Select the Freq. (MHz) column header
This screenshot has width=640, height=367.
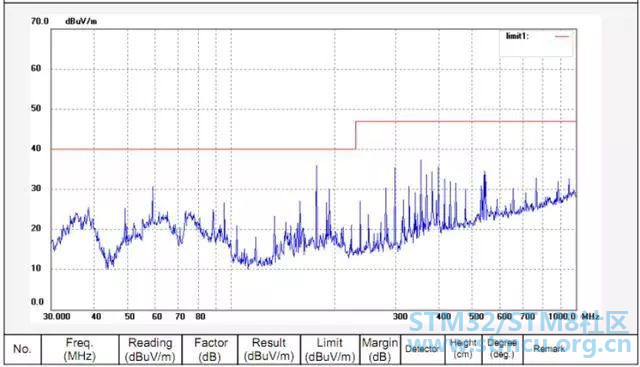tap(80, 349)
